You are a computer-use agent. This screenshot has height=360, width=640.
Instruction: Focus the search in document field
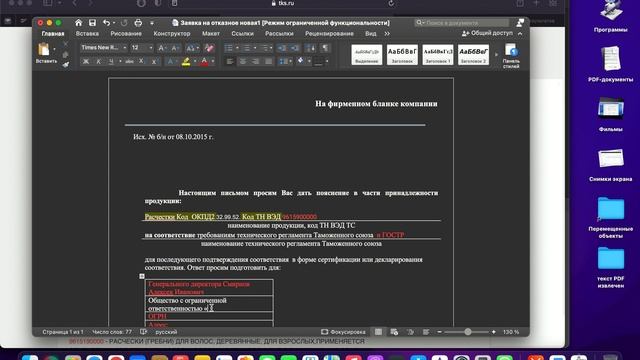pyautogui.click(x=461, y=23)
